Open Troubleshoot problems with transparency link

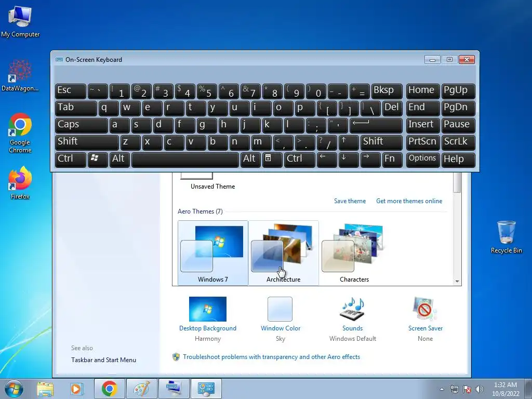271,357
